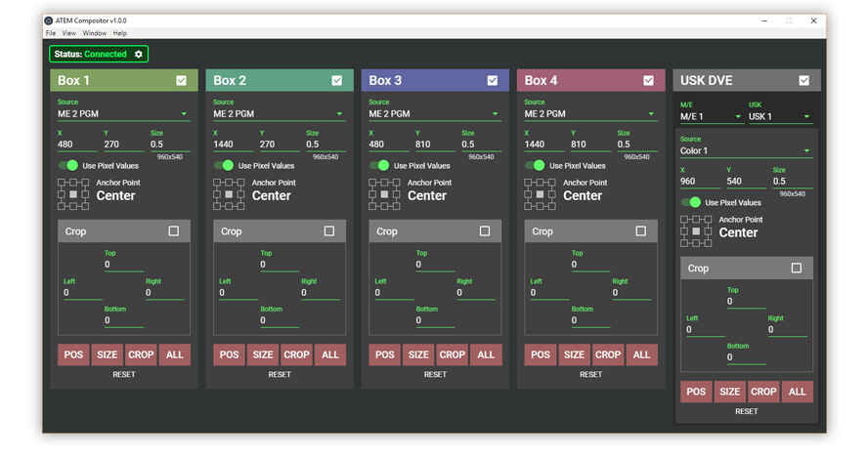Click Box 4 ALL reset button
Image resolution: width=868 pixels, height=458 pixels.
click(x=641, y=354)
